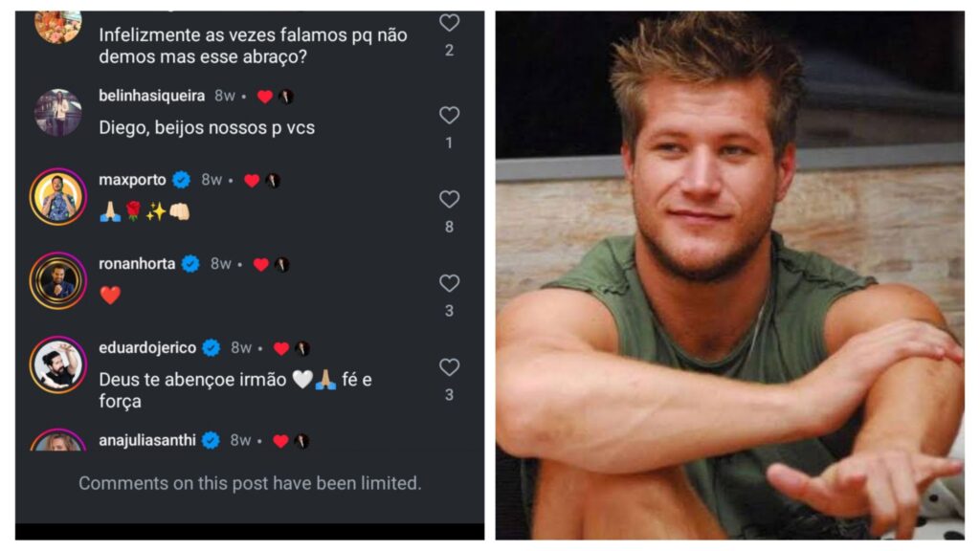Open the anajuliasanthi username link
Viewport: 980px width, 551px height.
[x=147, y=440]
